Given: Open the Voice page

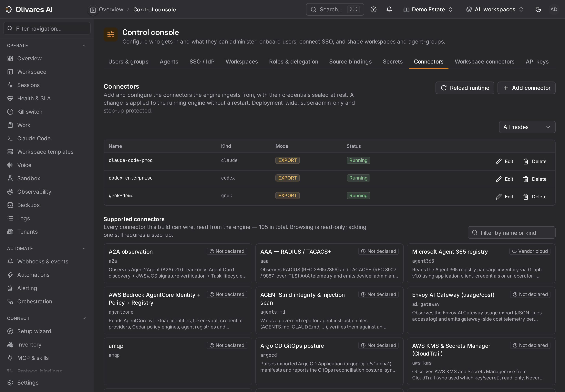Looking at the screenshot, I should [47, 165].
